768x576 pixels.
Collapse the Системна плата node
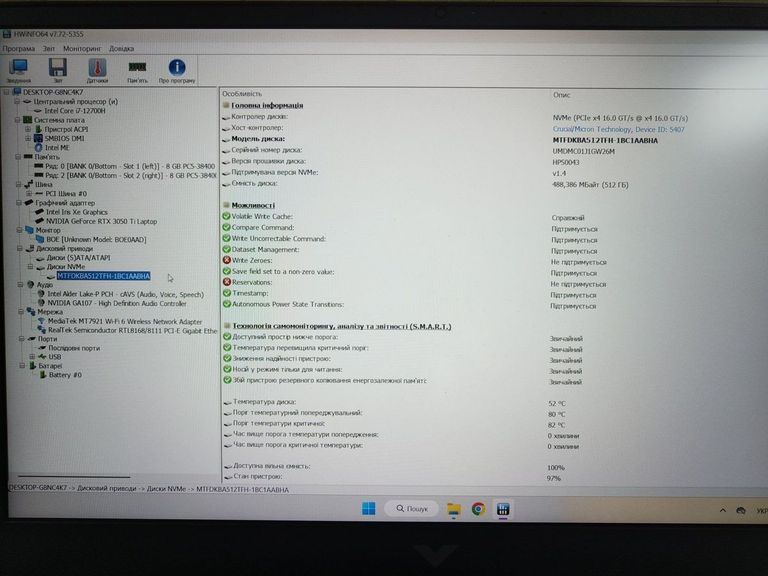(x=18, y=120)
